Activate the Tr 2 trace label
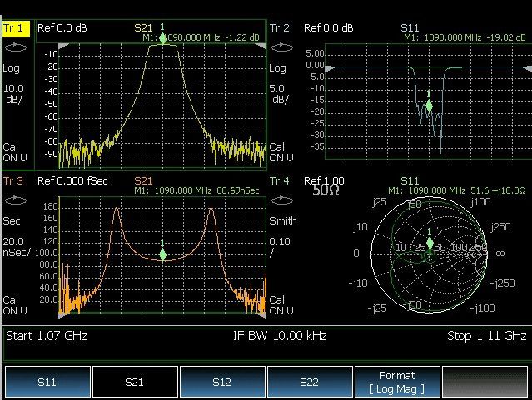 tap(279, 27)
